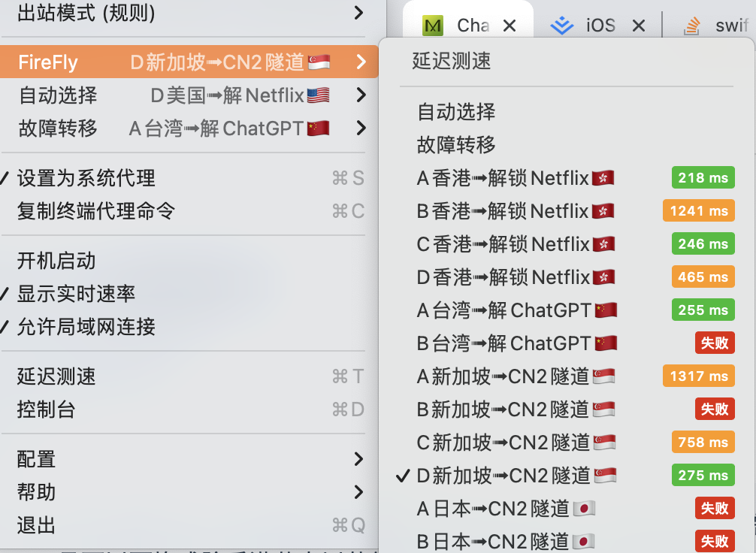Select node A新加坡→CN2隧道

coord(567,376)
